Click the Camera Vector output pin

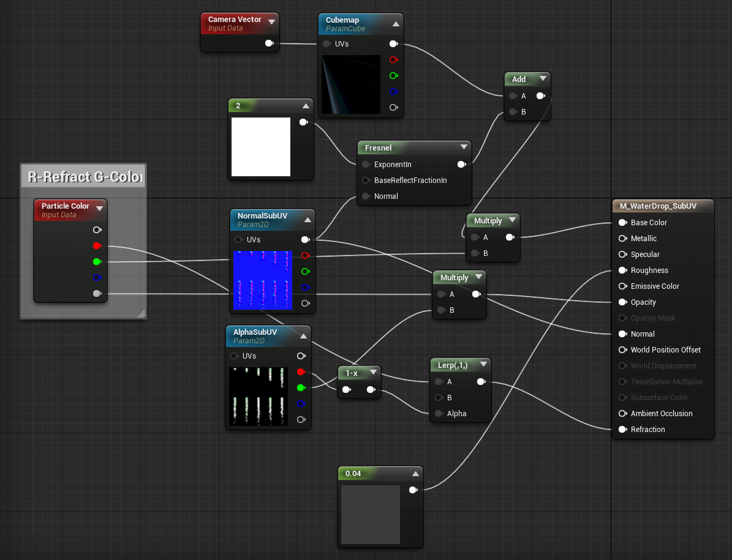point(268,43)
